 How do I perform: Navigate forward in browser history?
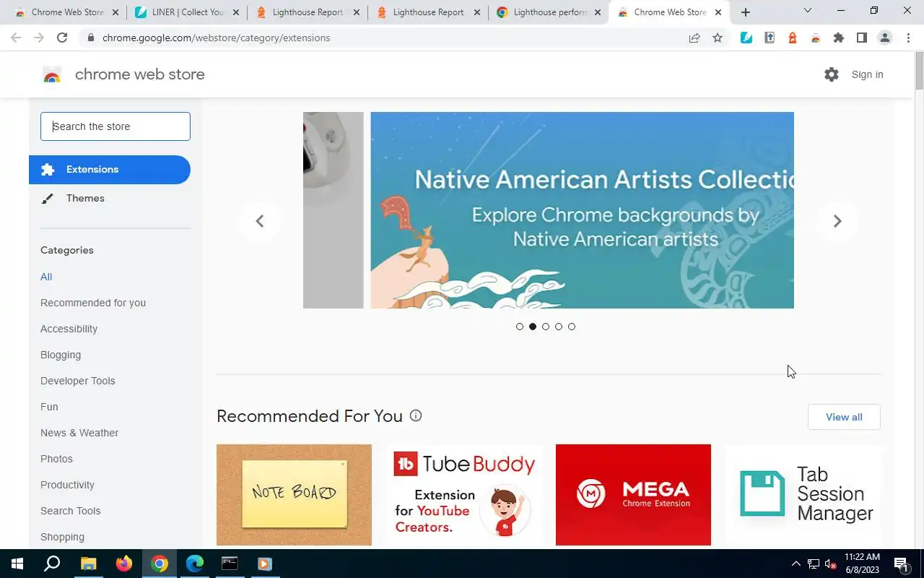(39, 38)
